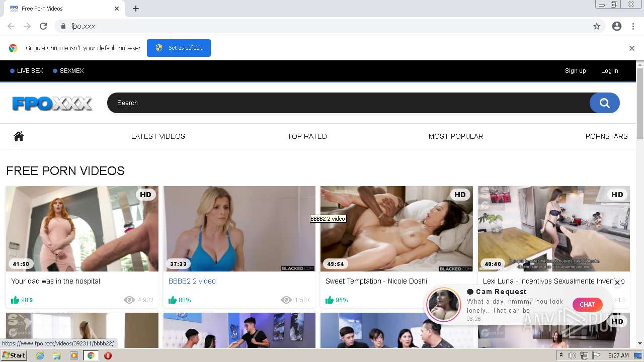Viewport: 644px width, 362px height.
Task: Select the current browser tab
Action: pyautogui.click(x=64, y=9)
